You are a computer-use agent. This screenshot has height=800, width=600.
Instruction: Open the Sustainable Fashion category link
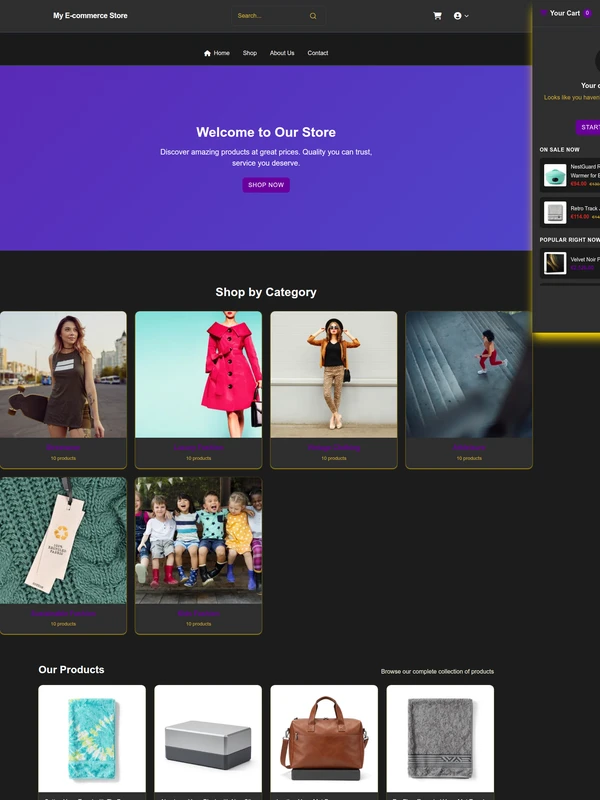click(63, 613)
